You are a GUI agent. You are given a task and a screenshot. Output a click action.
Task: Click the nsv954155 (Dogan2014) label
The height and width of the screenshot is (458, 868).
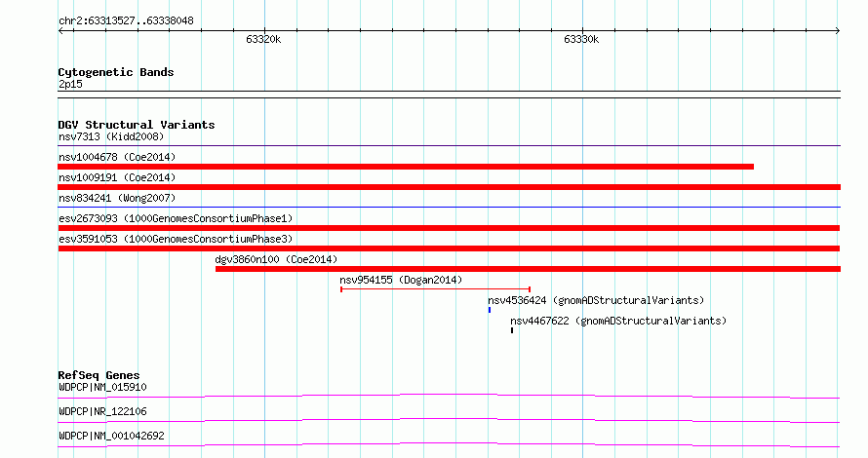(401, 280)
